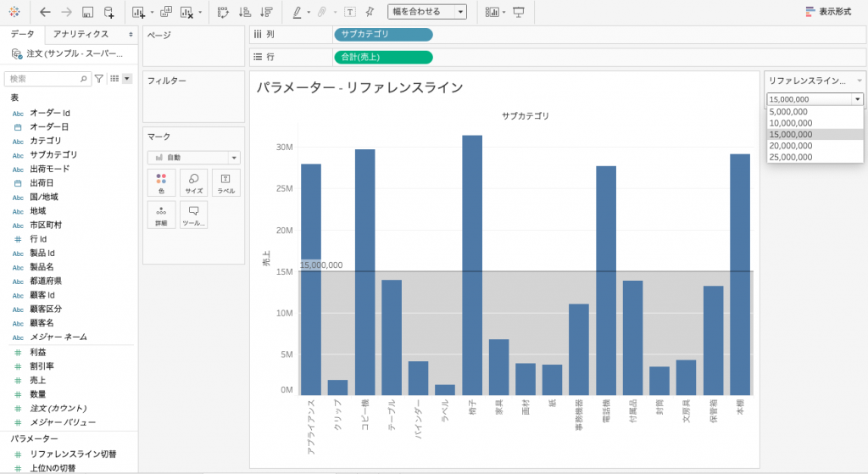The image size is (868, 474).
Task: Open the clear sheet dropdown arrow
Action: coord(200,12)
